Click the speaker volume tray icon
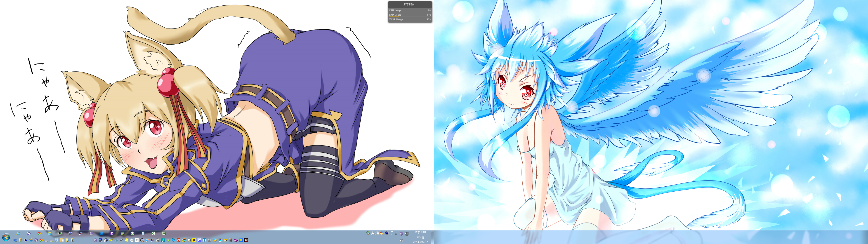Viewport: 868px width, 244px height. [x=401, y=241]
